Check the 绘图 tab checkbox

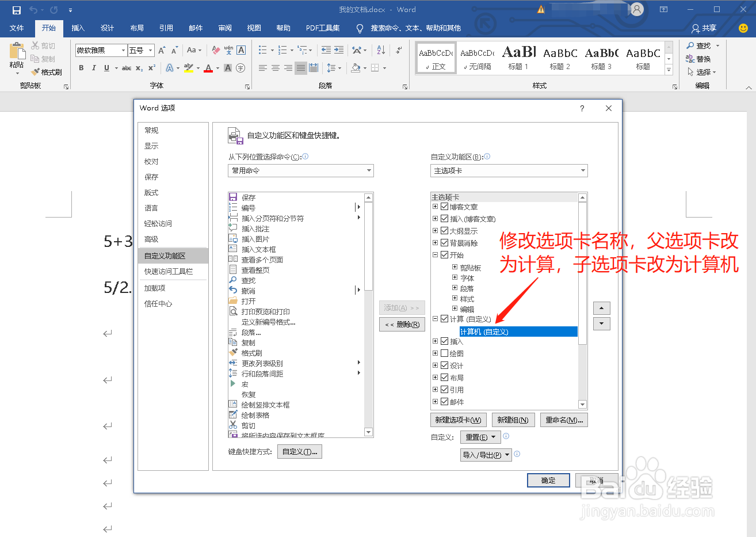click(445, 353)
